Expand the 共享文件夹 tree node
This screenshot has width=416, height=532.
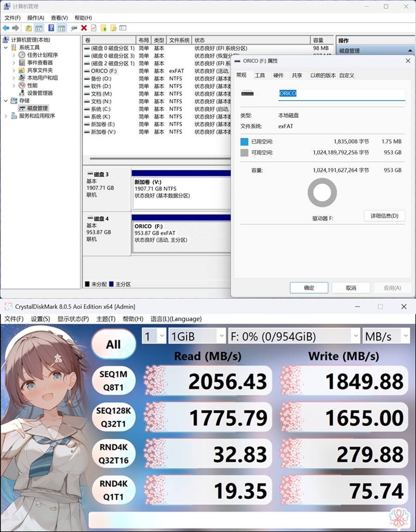[14, 70]
